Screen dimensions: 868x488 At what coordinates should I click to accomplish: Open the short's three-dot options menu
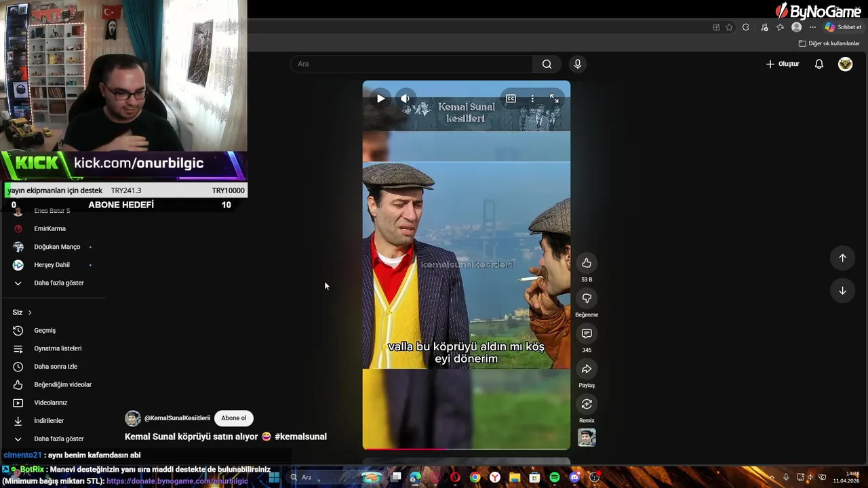[532, 99]
